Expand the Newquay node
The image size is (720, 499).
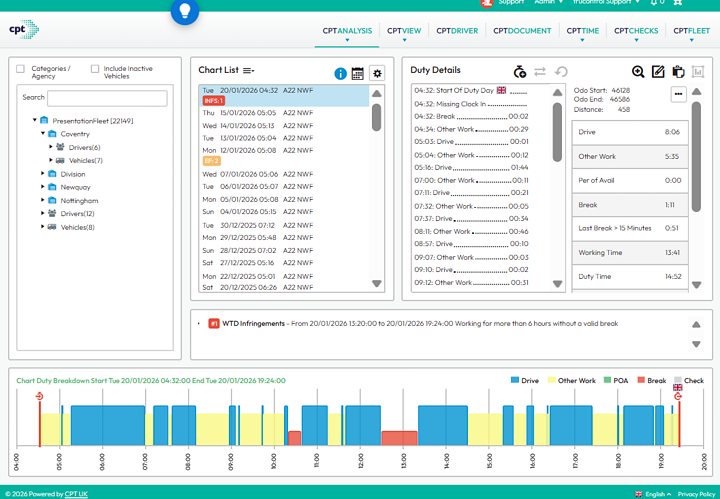point(42,186)
